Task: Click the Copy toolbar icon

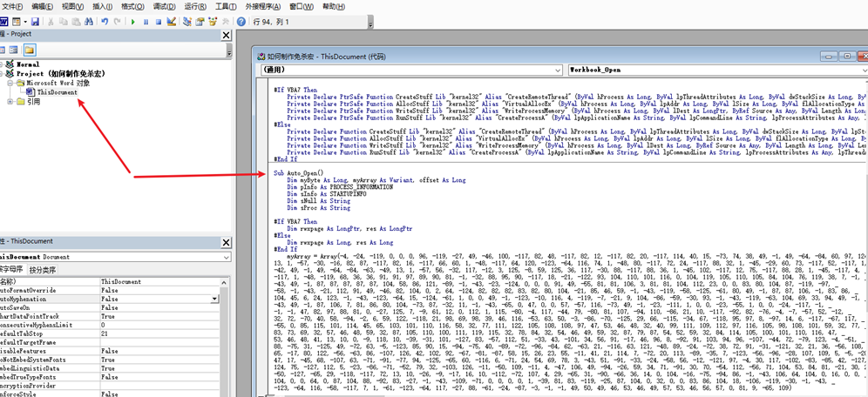Action: [63, 22]
